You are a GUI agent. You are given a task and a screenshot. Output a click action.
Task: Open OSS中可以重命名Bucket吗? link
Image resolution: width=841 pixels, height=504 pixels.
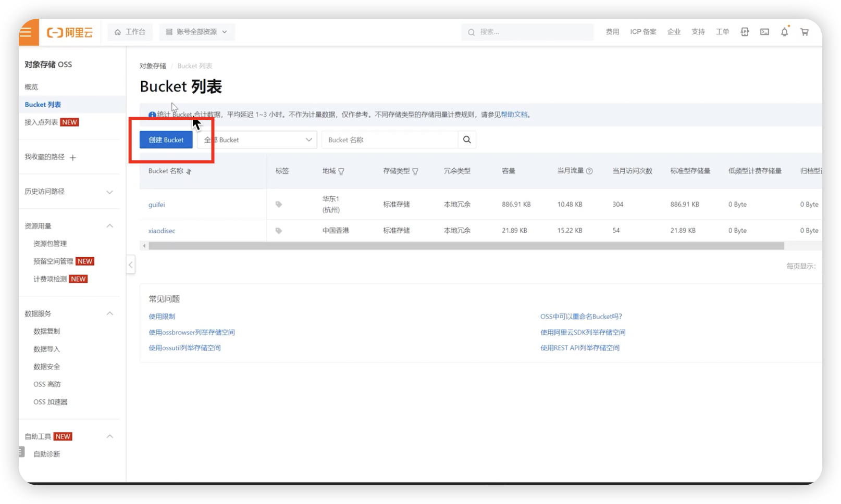(x=581, y=317)
